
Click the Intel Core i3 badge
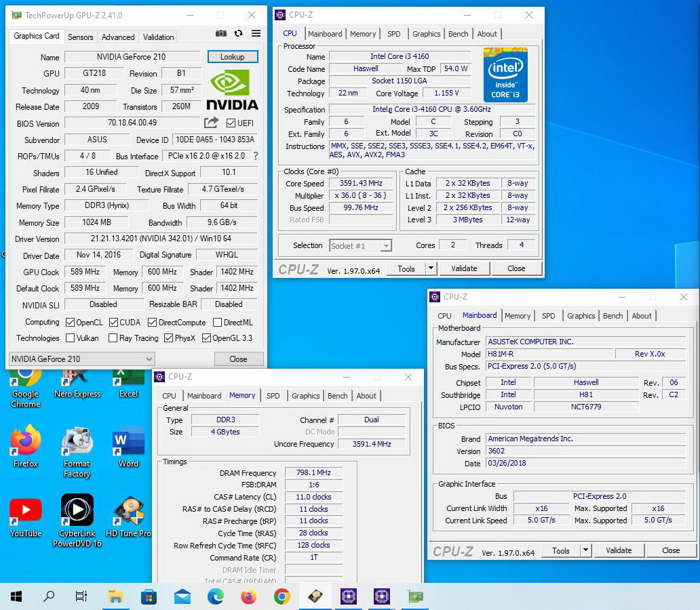[x=505, y=75]
